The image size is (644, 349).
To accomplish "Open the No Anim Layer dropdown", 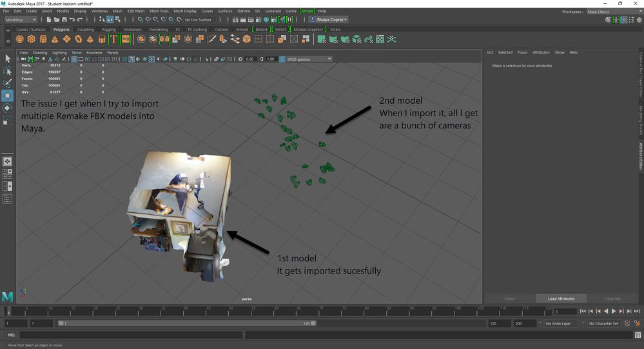I will point(561,323).
